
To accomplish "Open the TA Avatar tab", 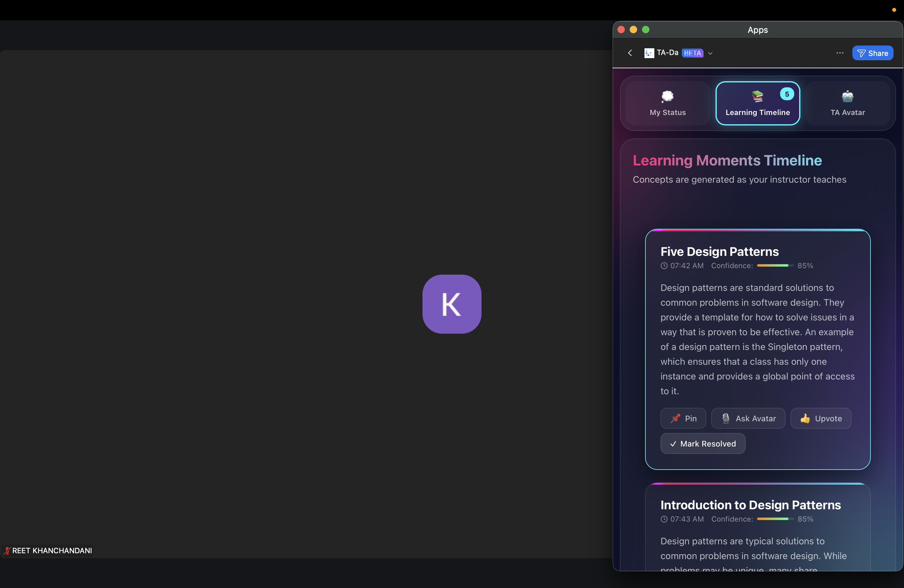I will [847, 103].
